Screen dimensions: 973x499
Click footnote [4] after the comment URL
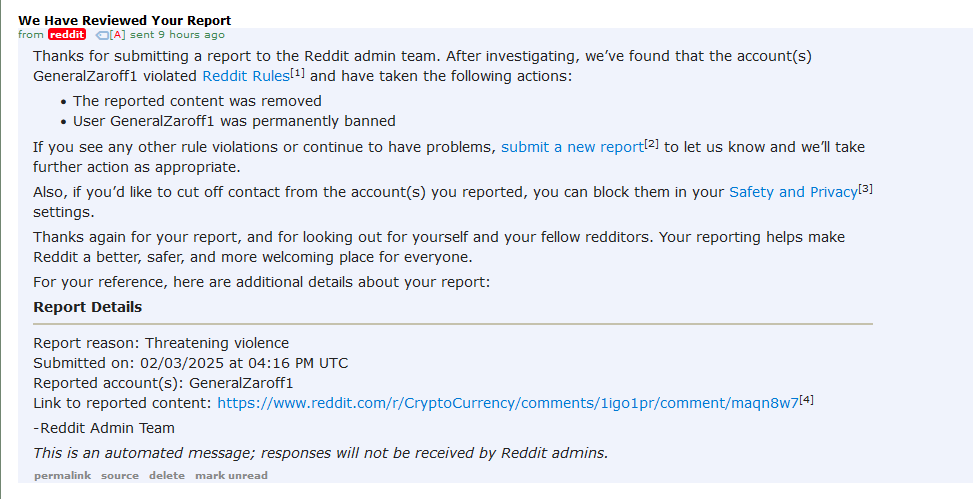807,400
